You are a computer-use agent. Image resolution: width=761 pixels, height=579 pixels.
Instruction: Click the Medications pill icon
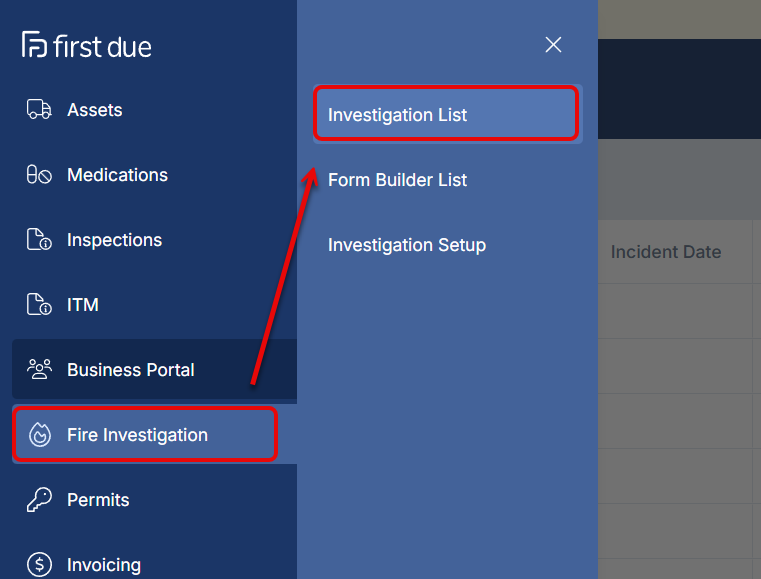(x=39, y=175)
